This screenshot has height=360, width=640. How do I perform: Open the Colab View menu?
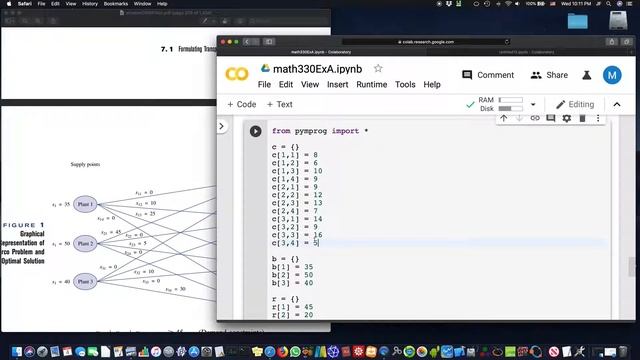(310, 84)
